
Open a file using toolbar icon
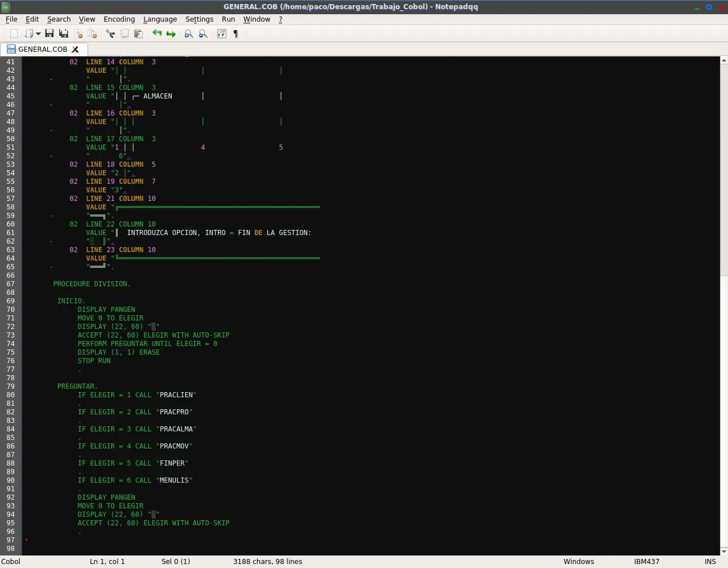click(28, 34)
